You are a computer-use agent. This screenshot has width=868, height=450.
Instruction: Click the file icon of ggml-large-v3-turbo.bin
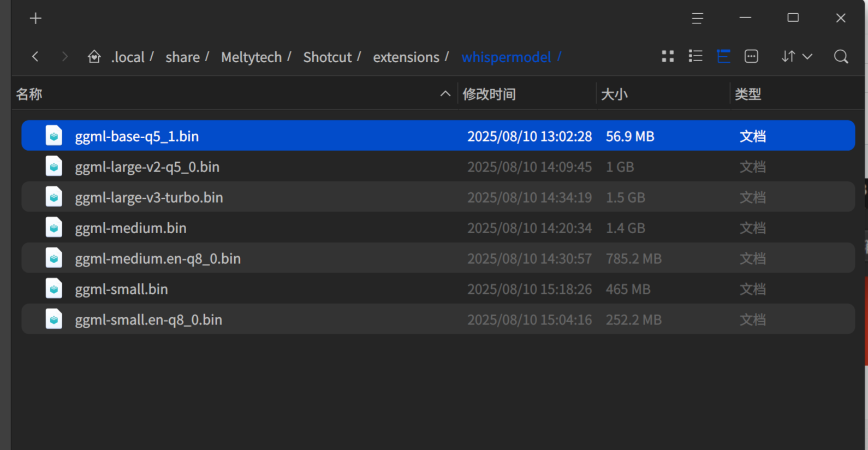(53, 197)
